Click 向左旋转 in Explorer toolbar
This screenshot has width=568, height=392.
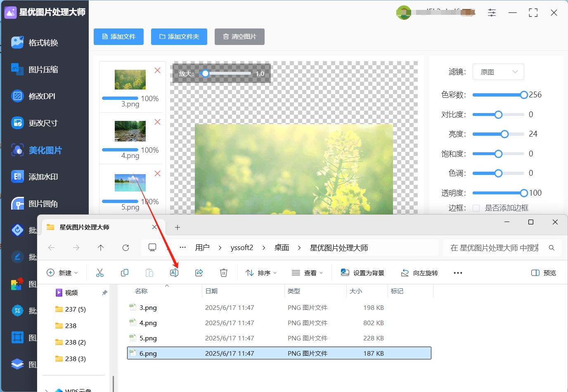419,273
